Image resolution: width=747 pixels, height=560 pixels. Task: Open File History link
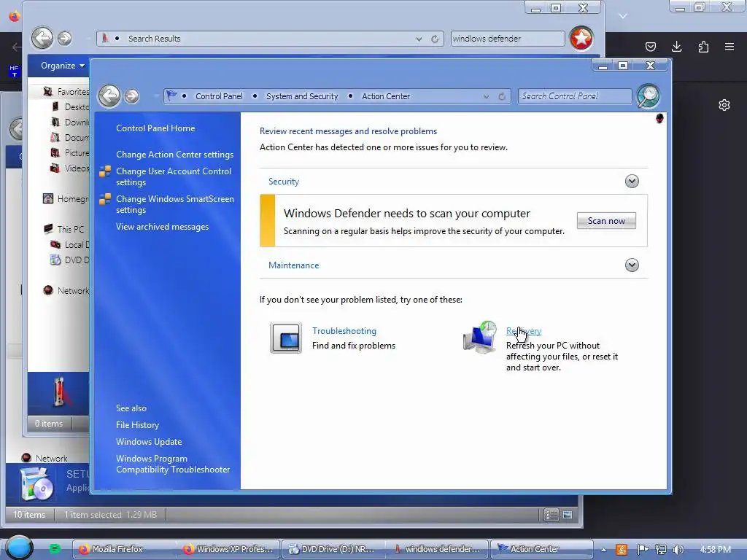(137, 425)
